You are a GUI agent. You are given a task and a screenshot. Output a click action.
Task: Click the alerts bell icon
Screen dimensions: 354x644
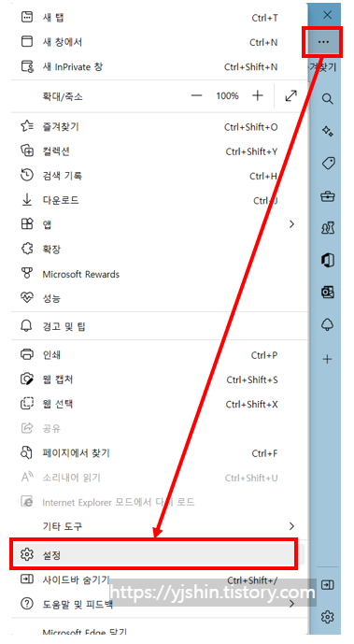[x=26, y=326]
